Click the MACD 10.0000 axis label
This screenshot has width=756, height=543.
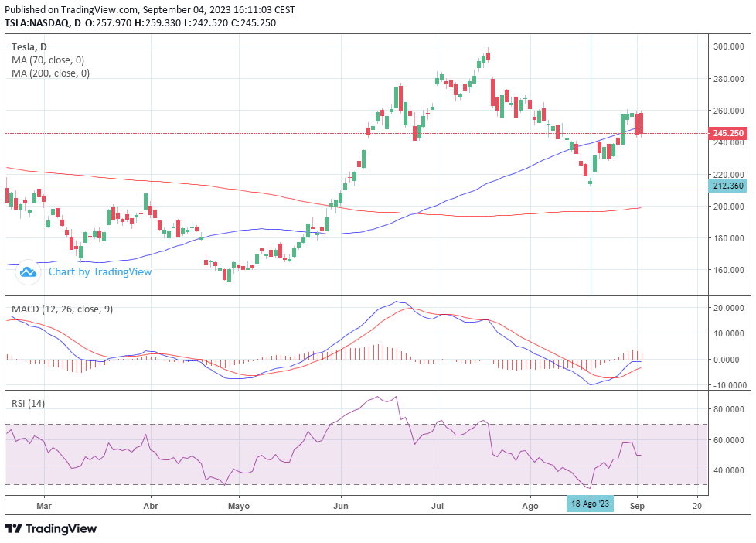(x=730, y=333)
